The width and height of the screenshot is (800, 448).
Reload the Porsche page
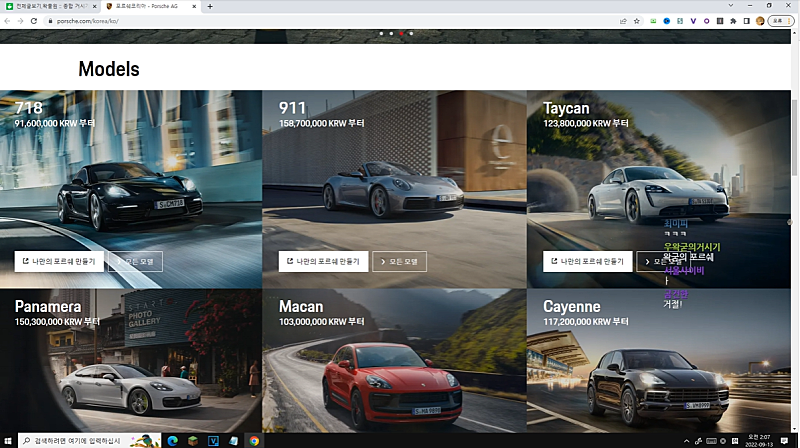pos(33,20)
